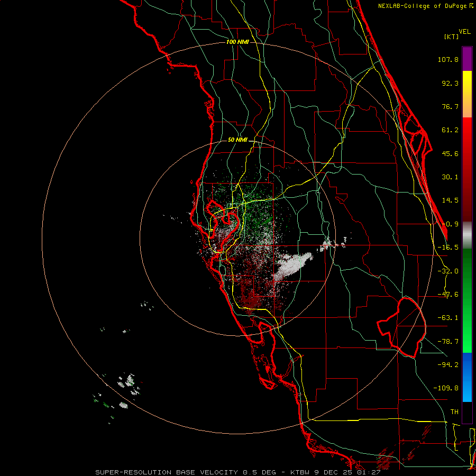Select the 107.8 scale value
The image size is (476, 476).
pyautogui.click(x=448, y=59)
